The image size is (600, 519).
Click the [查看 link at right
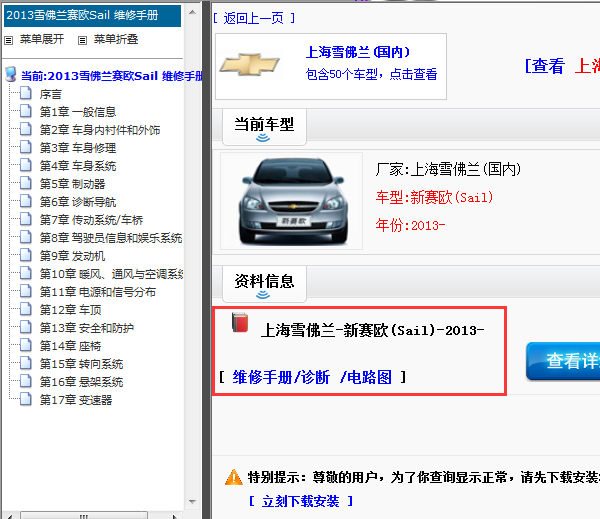pyautogui.click(x=545, y=66)
